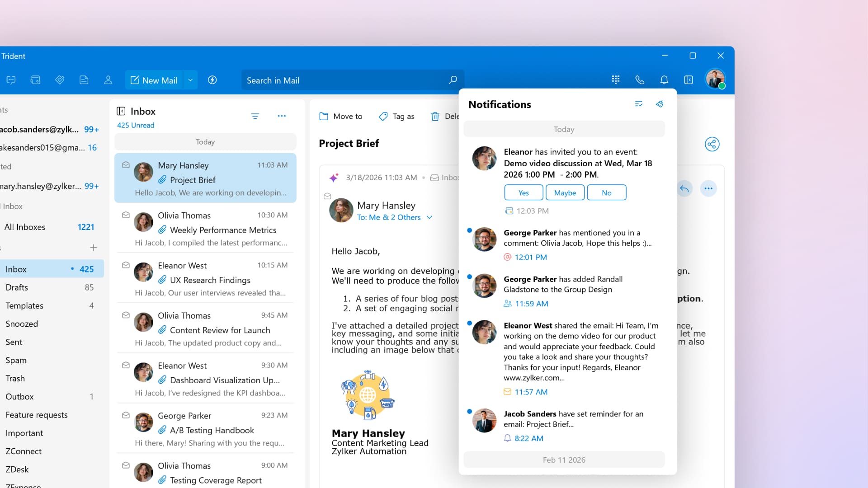Accept the event invite with Yes
This screenshot has width=868, height=488.
[523, 192]
